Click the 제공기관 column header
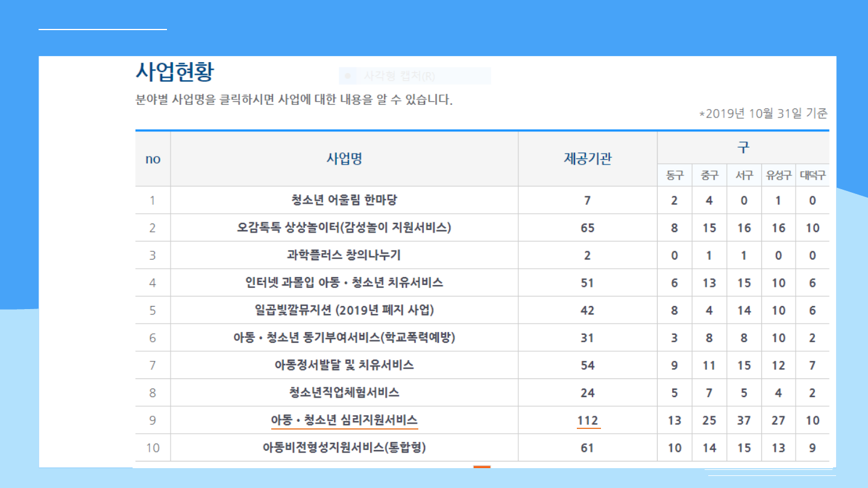This screenshot has height=488, width=868. tap(587, 158)
